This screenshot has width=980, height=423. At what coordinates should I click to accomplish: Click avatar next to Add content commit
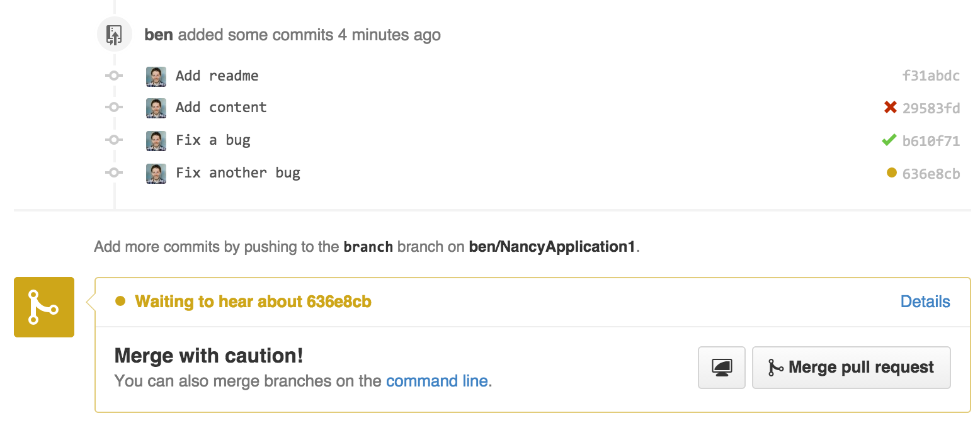coord(156,108)
